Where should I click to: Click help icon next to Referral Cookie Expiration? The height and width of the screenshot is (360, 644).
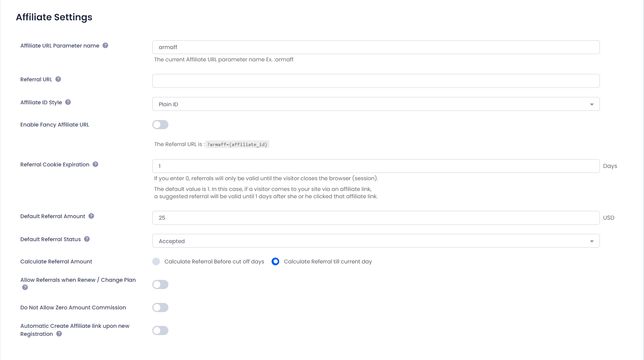coord(96,164)
